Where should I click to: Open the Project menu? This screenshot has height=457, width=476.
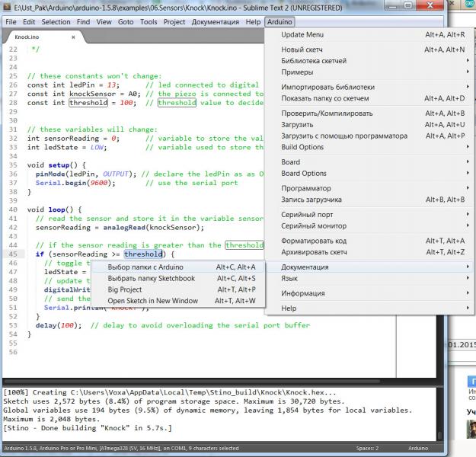[x=174, y=22]
